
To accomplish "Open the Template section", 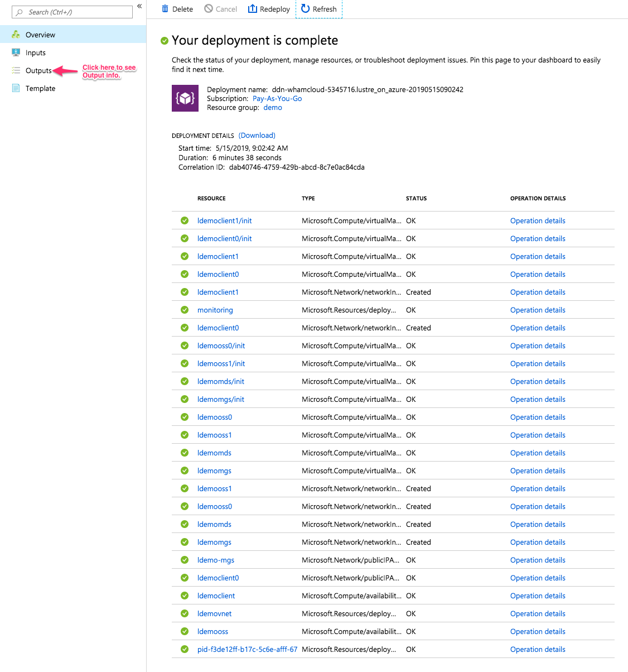I will point(73,88).
